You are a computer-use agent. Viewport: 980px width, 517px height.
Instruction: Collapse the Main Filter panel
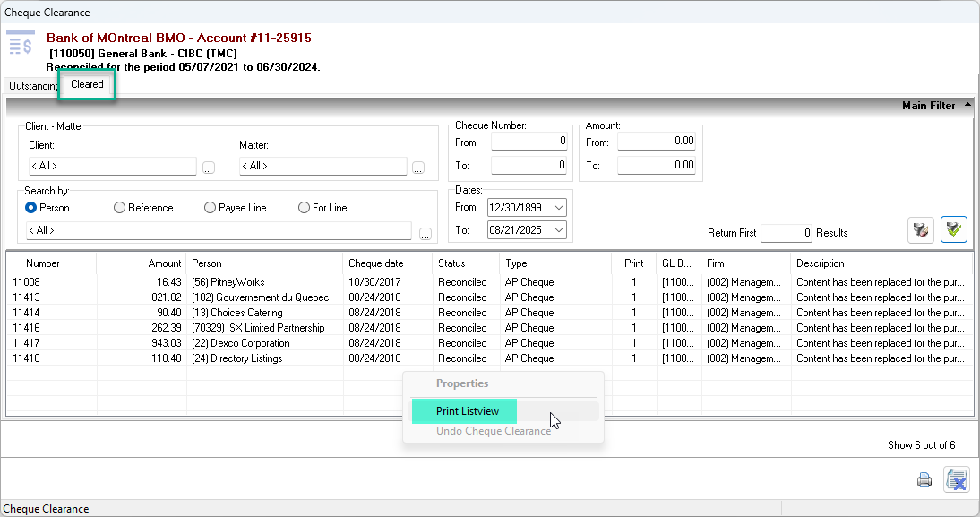pyautogui.click(x=967, y=105)
